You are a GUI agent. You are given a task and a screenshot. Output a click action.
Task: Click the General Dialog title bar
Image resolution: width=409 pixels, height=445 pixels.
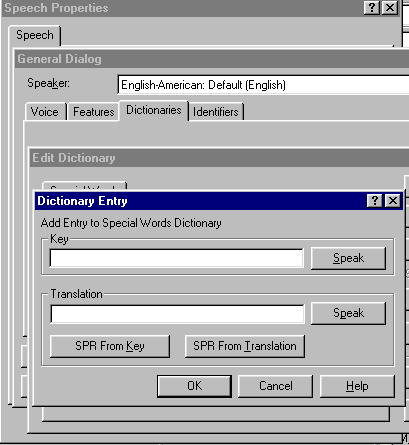coord(212,59)
